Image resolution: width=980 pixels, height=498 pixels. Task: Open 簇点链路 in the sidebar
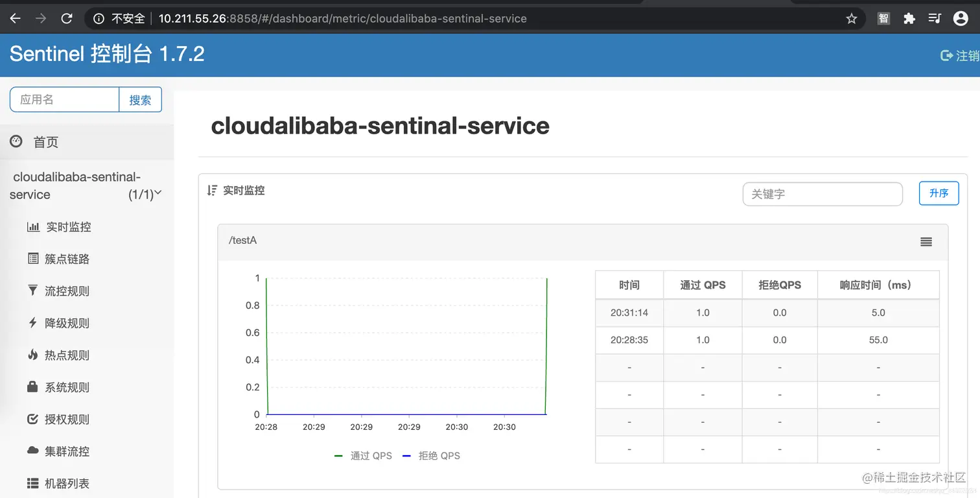[x=67, y=259]
